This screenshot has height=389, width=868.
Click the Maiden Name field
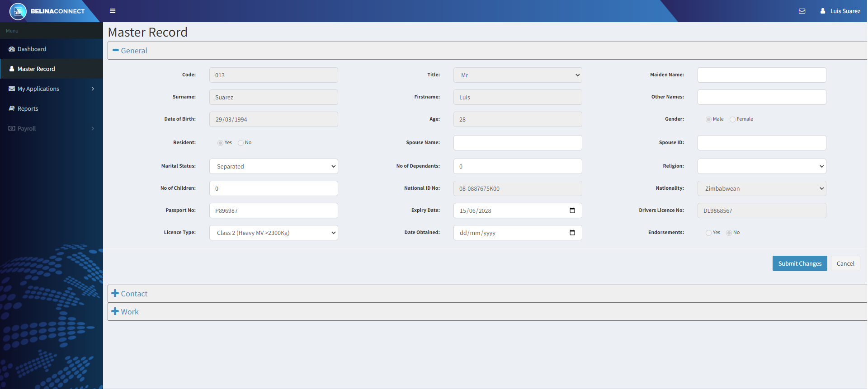click(762, 75)
